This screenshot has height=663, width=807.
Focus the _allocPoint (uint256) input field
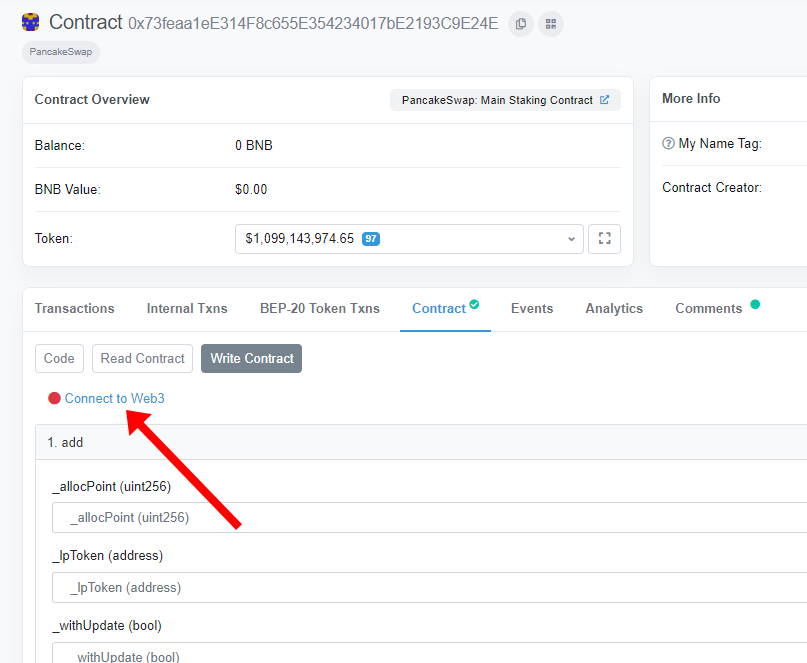click(x=429, y=517)
